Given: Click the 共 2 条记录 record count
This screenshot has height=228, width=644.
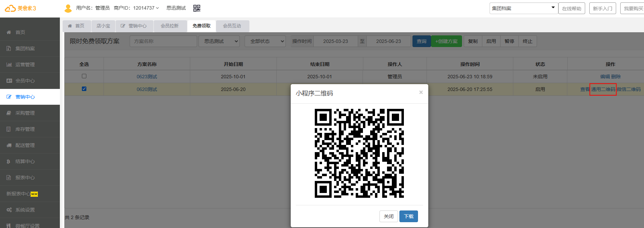Looking at the screenshot, I should [77, 217].
